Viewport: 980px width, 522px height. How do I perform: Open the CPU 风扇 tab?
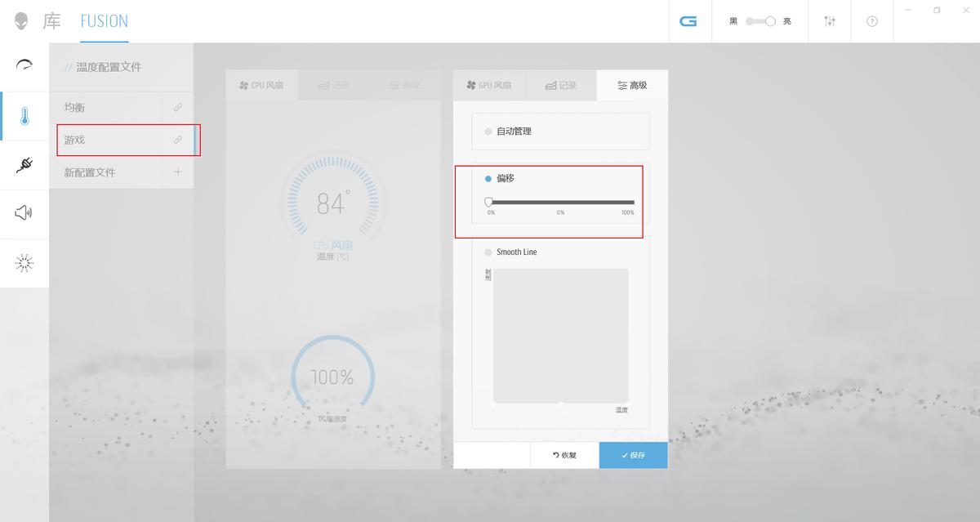pos(262,84)
